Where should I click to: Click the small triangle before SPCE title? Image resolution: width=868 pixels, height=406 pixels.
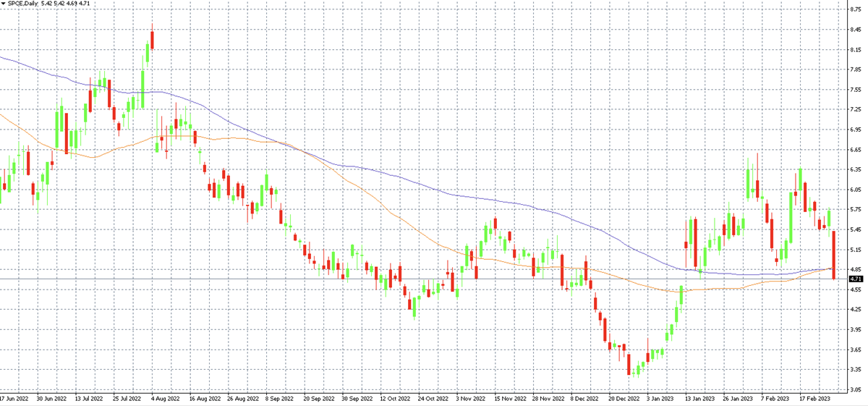tap(3, 4)
